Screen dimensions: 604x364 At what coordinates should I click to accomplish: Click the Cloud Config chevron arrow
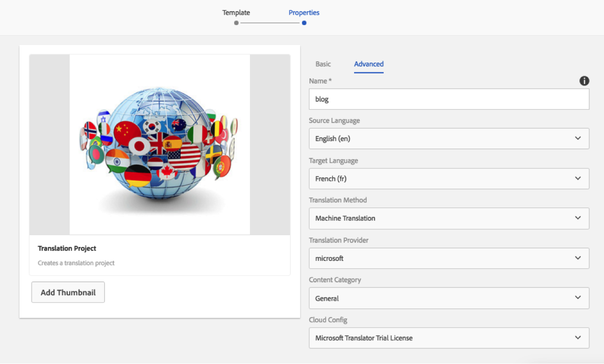(x=578, y=338)
